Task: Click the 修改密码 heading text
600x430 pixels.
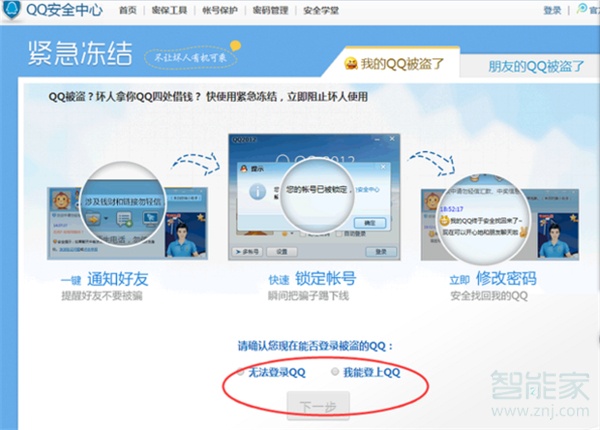Action: point(506,279)
